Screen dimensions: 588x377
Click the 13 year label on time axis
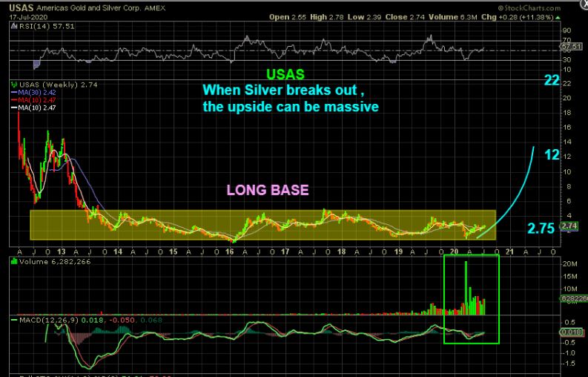pyautogui.click(x=62, y=252)
